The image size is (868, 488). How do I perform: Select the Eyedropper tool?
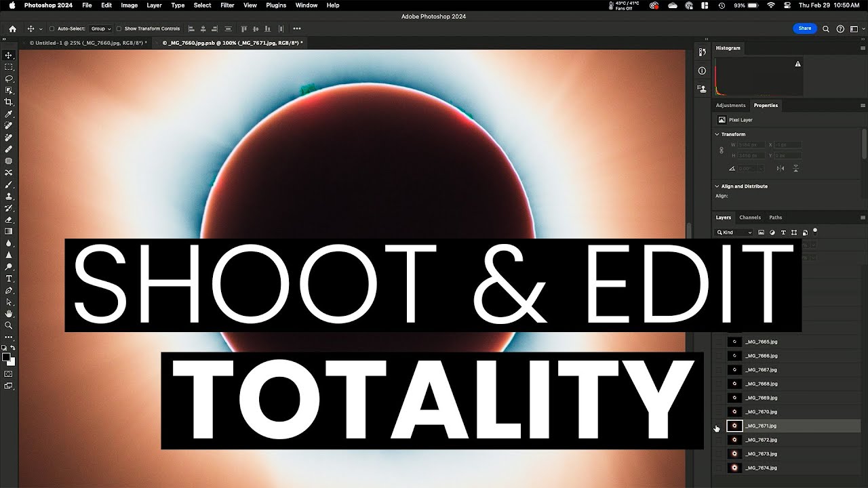[x=9, y=114]
